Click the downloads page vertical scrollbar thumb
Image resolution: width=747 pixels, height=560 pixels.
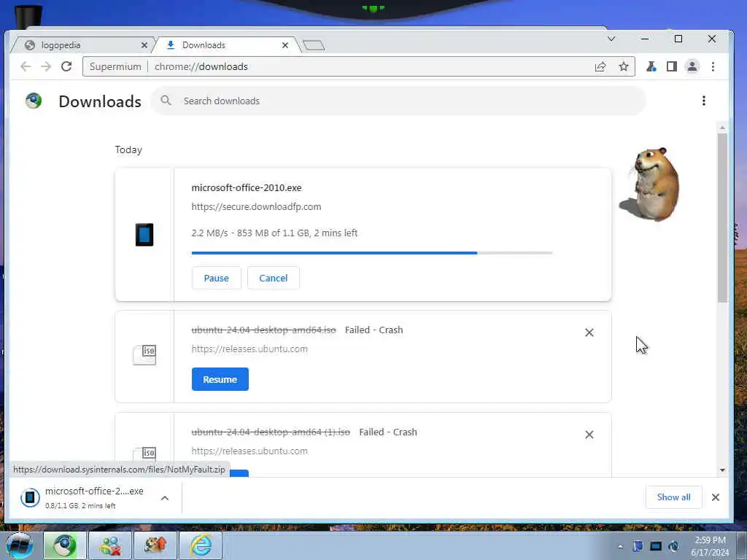[722, 217]
